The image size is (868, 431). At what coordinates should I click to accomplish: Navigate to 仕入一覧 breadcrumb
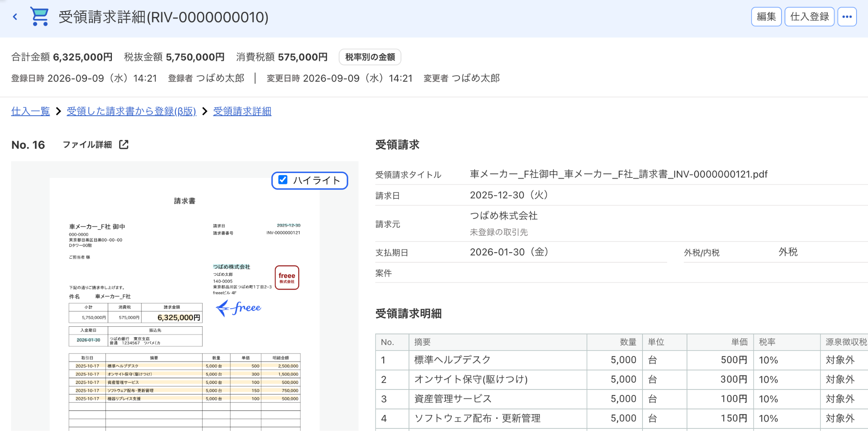31,111
